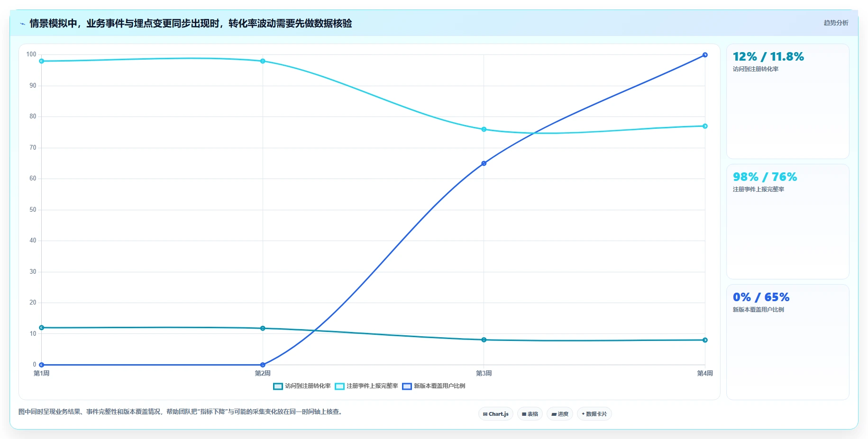Select the 第4周 point on 注册事件上报完整率 line
The height and width of the screenshot is (439, 868).
pyautogui.click(x=705, y=126)
